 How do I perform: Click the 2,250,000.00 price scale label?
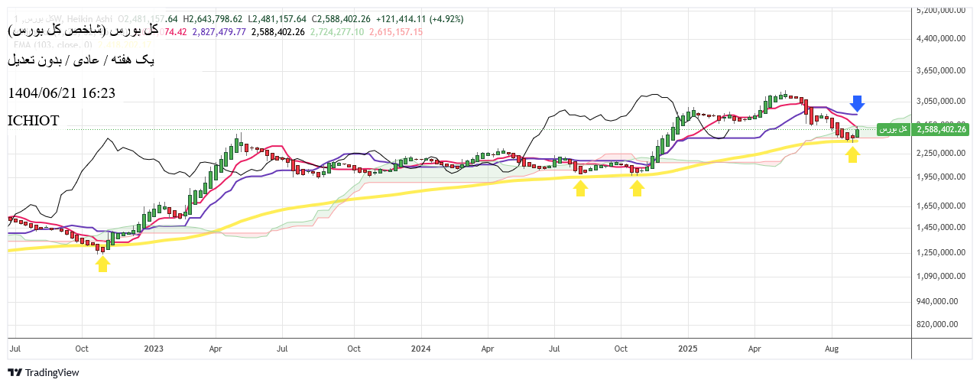943,153
